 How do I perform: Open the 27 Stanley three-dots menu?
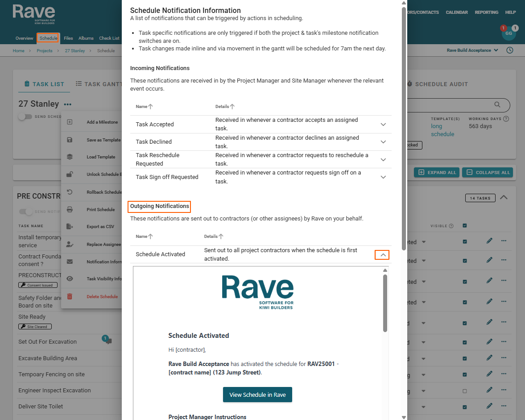click(68, 104)
